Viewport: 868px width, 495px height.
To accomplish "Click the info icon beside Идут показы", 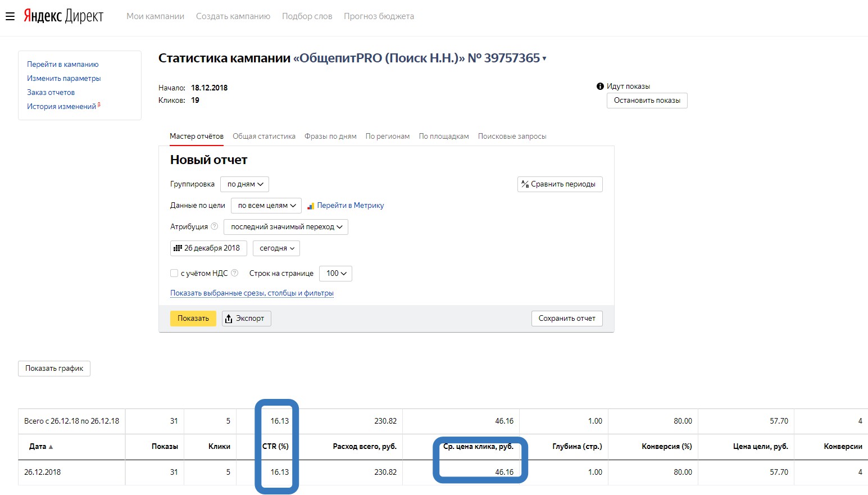I will pyautogui.click(x=600, y=87).
